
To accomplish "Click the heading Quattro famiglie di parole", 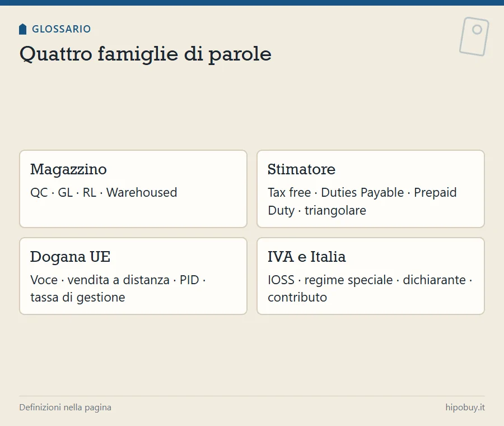I will click(145, 54).
